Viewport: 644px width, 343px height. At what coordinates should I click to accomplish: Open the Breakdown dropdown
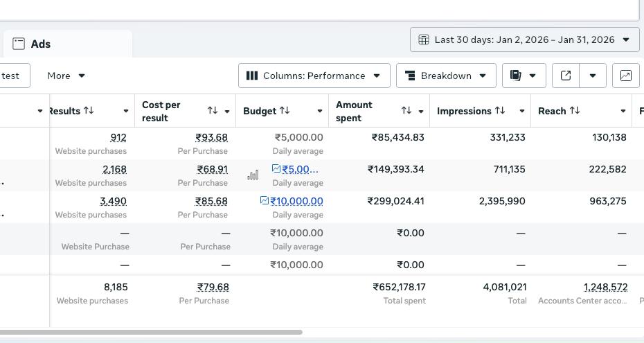click(445, 76)
